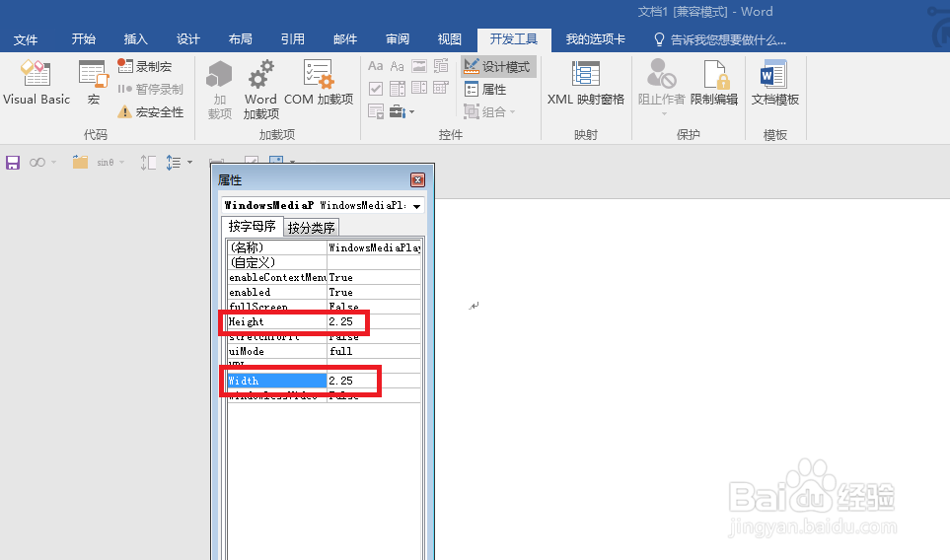Switch to the Layout (布局) tab
This screenshot has height=560, width=950.
[241, 39]
